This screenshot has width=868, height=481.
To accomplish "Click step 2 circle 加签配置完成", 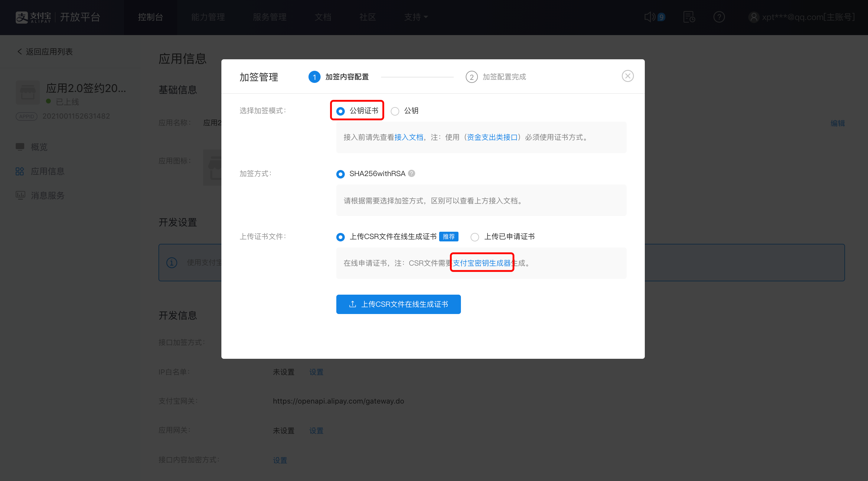I will pos(472,77).
